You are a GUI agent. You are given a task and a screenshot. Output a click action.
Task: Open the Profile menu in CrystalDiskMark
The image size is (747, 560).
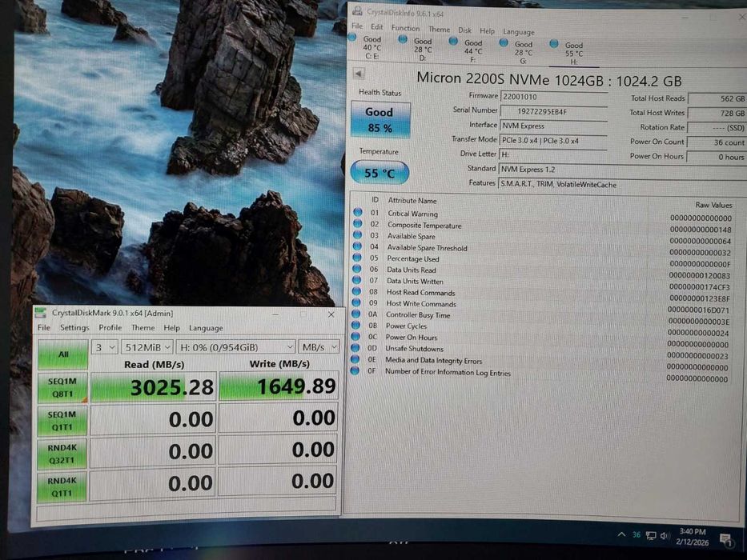[110, 328]
